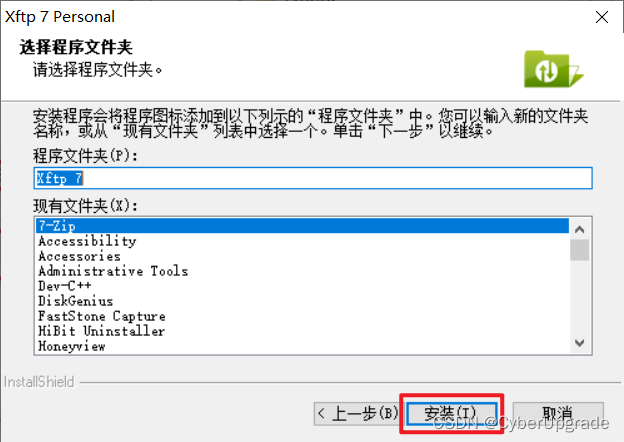Pick the Dev-C++ folder entry
The image size is (624, 442).
302,286
